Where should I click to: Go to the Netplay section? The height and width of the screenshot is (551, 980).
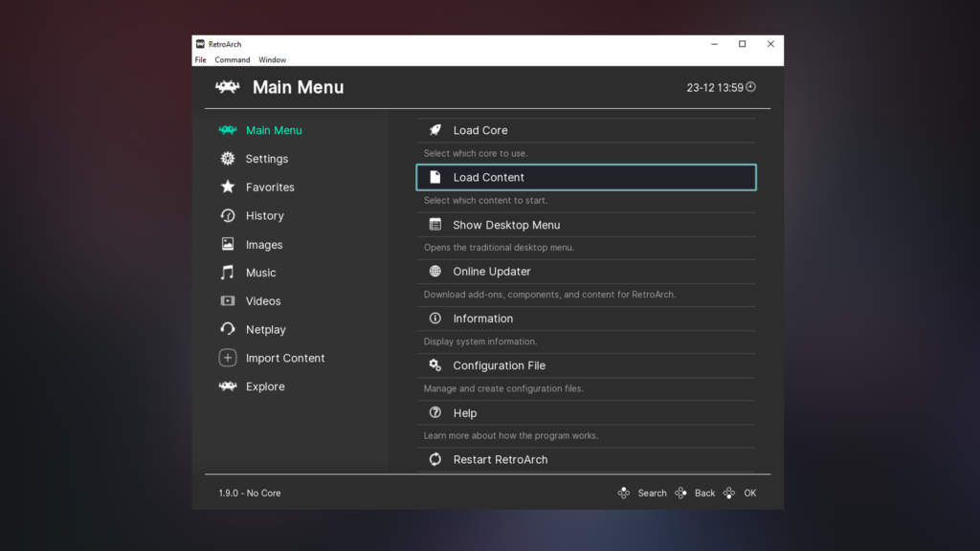coord(266,330)
